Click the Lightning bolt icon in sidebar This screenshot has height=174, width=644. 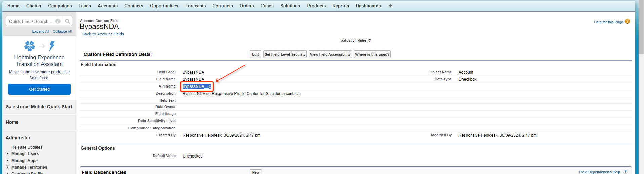tap(52, 46)
